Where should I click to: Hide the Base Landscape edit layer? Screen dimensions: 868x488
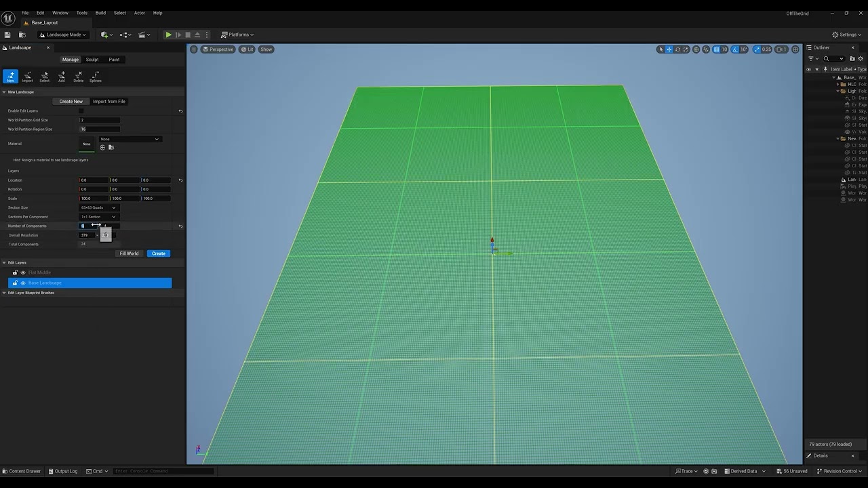23,283
